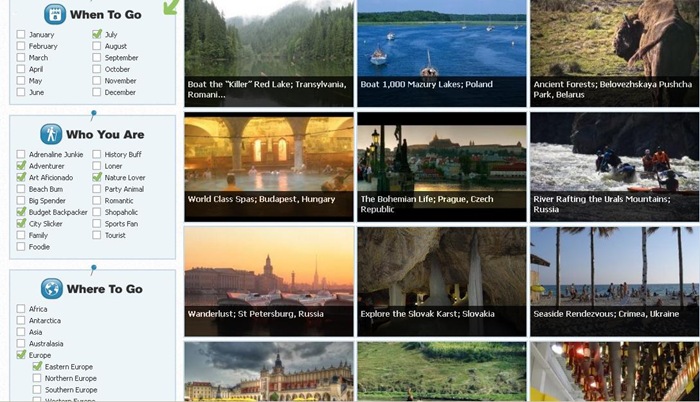Open the Wanderlust St Petersburg photo

tap(269, 281)
